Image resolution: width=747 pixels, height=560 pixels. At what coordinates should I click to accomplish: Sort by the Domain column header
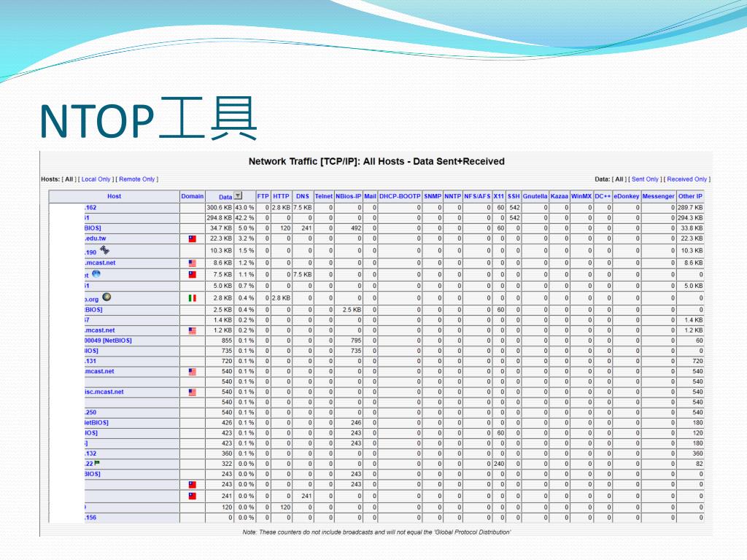pyautogui.click(x=193, y=196)
